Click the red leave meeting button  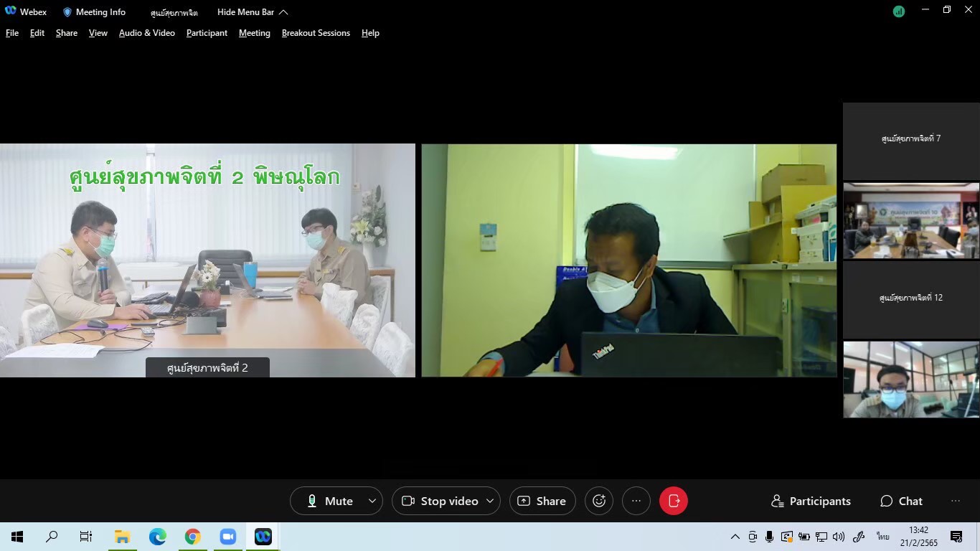[x=673, y=501]
